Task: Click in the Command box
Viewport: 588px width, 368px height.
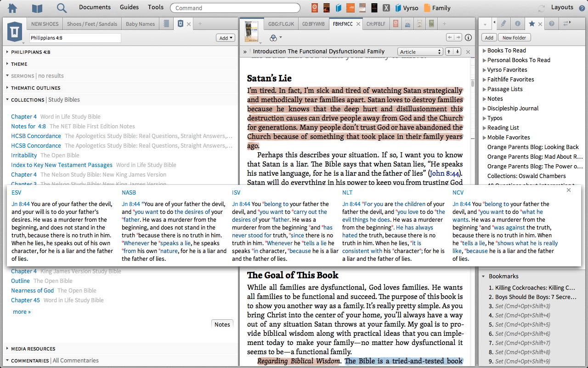Action: 236,8
